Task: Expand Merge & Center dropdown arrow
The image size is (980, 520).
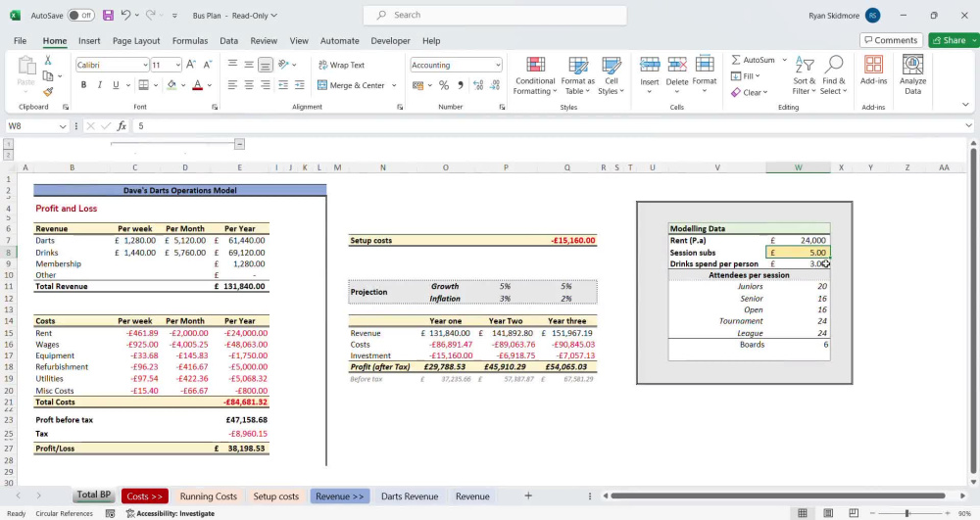Action: click(x=394, y=85)
